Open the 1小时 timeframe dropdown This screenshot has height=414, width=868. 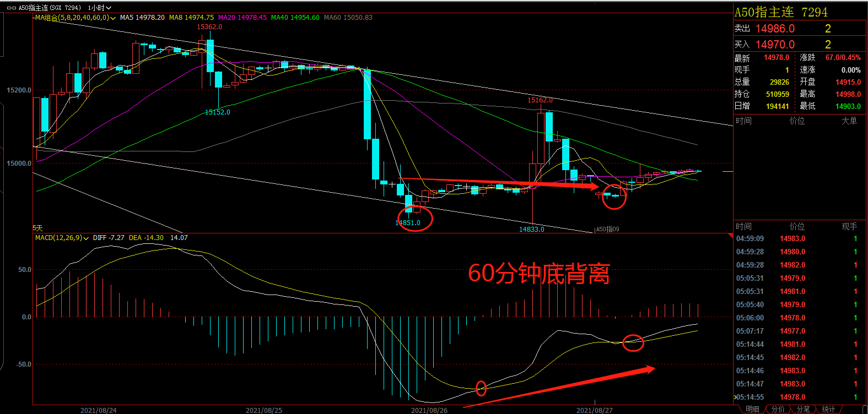[100, 8]
